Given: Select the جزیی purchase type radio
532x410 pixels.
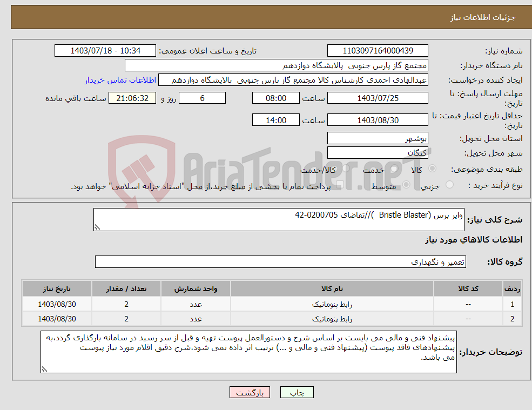Looking at the screenshot, I should [x=449, y=185].
